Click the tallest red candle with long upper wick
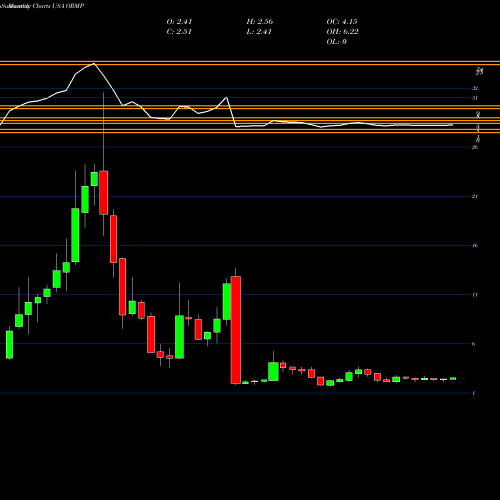This screenshot has height=500, width=500. point(104,192)
